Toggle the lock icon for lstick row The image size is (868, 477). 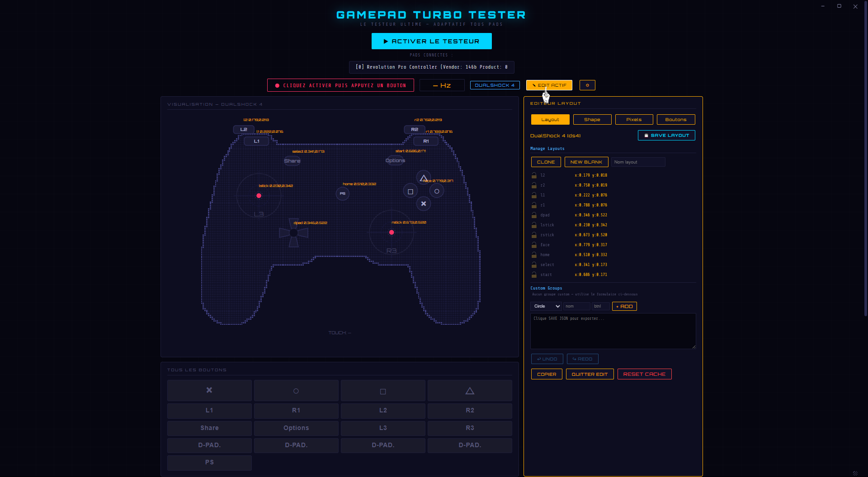tap(534, 225)
